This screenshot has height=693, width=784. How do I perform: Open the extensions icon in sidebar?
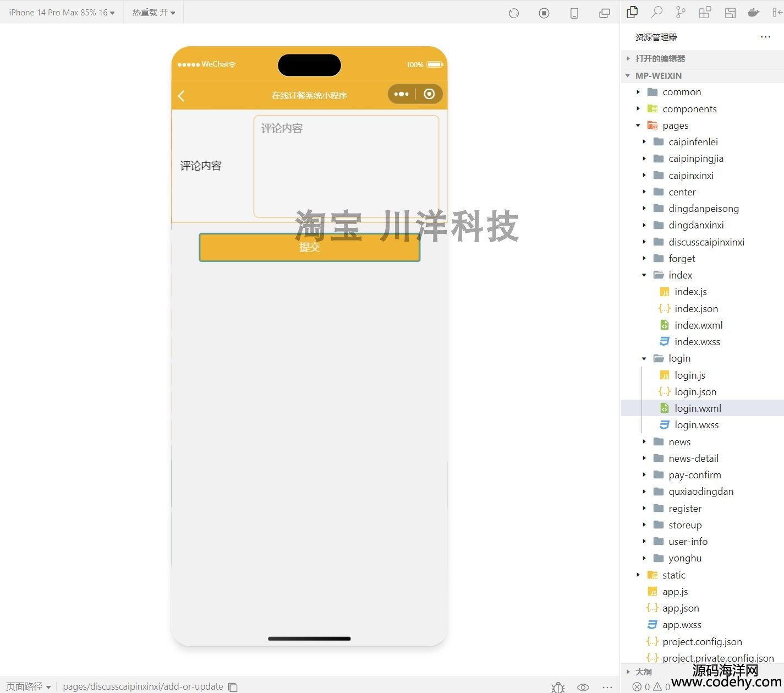click(705, 12)
